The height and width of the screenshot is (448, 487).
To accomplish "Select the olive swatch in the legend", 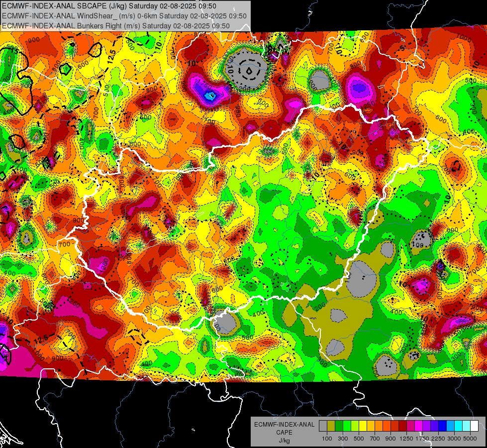I will [331, 426].
